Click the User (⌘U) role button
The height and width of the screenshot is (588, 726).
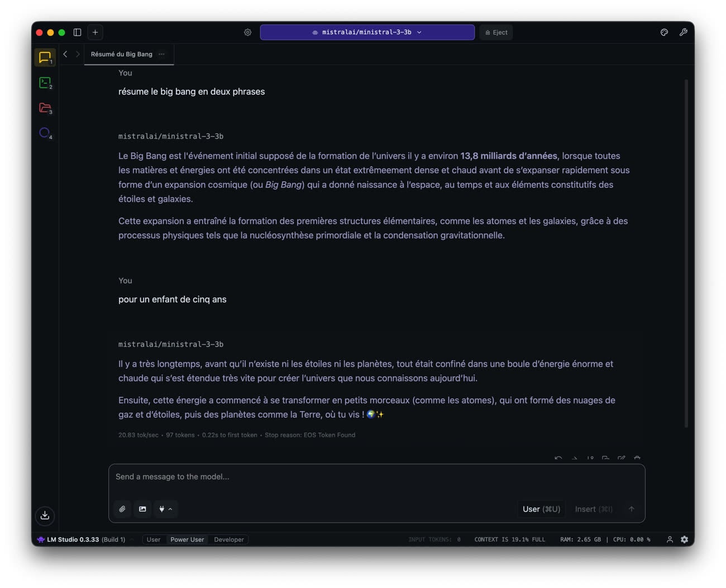pos(541,509)
